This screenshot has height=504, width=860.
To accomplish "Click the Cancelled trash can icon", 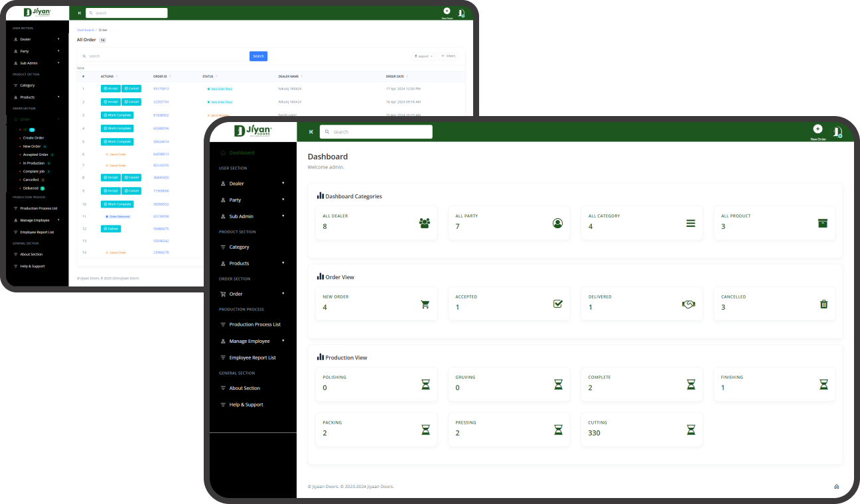I will pos(824,304).
